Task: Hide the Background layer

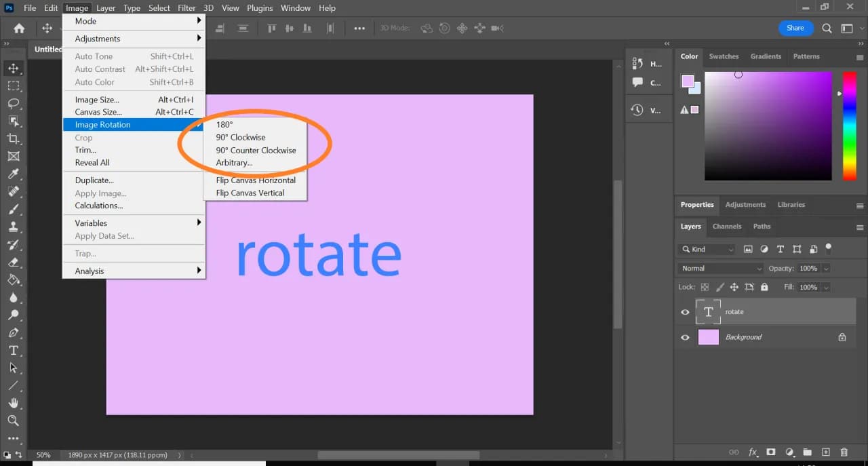Action: 685,337
